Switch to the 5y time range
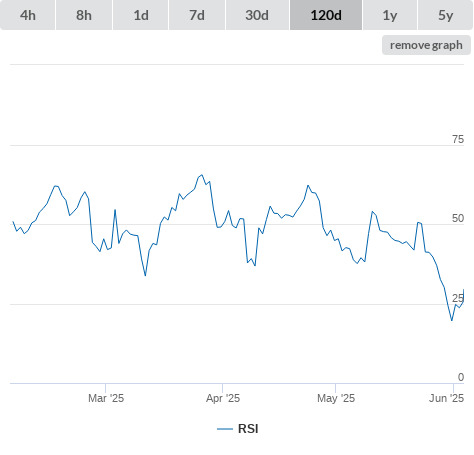This screenshot has height=455, width=474. [445, 15]
